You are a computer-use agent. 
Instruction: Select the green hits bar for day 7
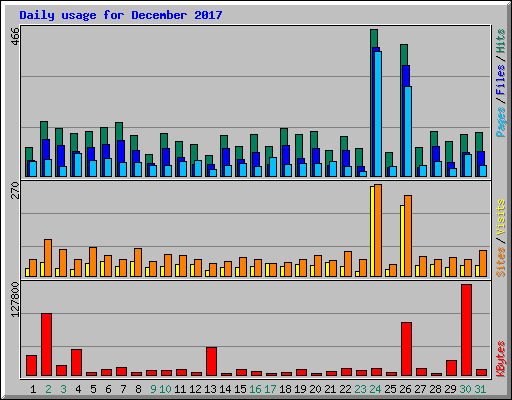(119, 131)
